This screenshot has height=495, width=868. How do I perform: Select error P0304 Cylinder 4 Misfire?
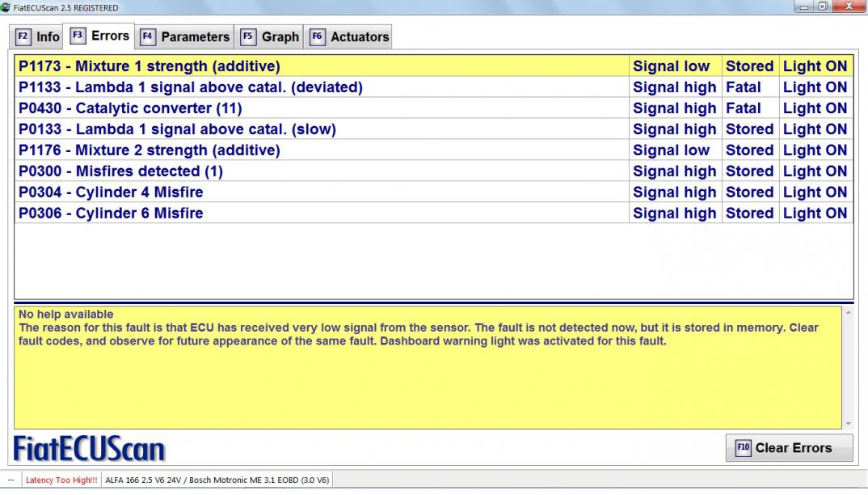[x=433, y=192]
